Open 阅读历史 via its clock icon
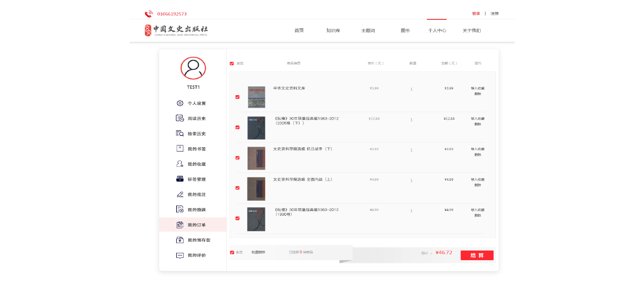The height and width of the screenshot is (285, 644). (x=180, y=119)
